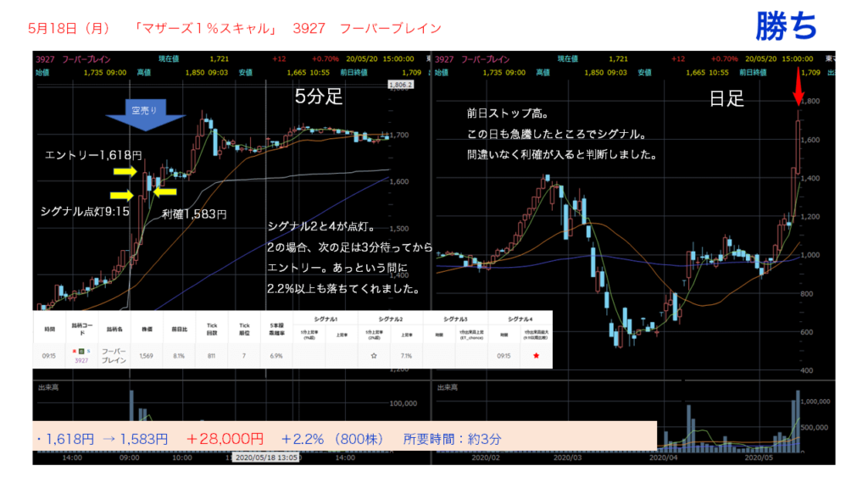
Task: Click 3927 フーバーブレイン title on the 日足 chart
Action: pos(472,59)
